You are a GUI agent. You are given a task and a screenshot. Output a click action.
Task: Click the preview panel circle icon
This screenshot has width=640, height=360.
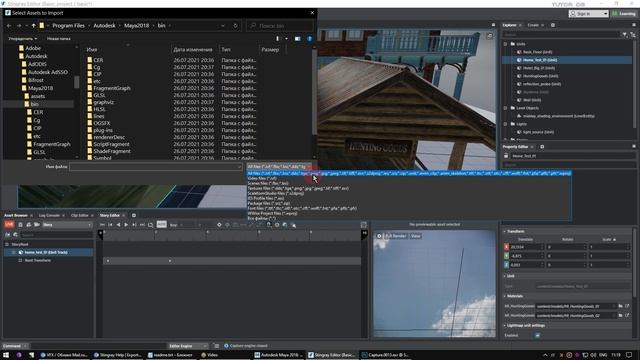click(x=379, y=236)
